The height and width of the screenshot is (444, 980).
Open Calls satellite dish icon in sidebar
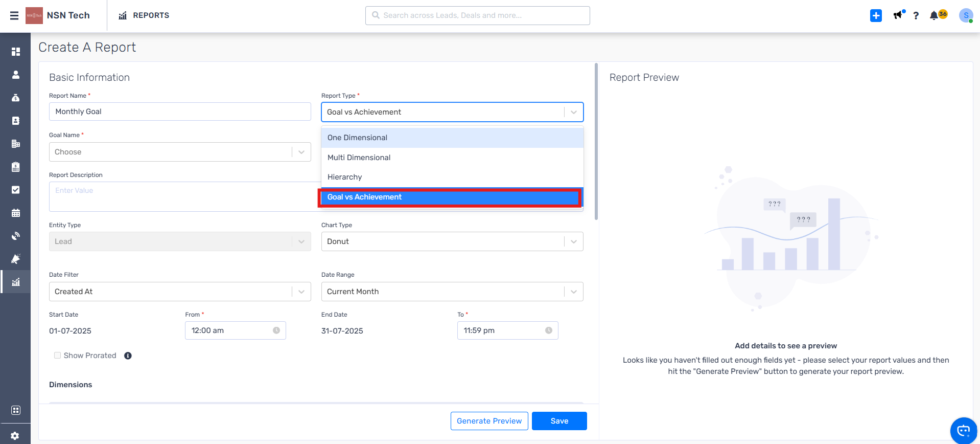16,236
